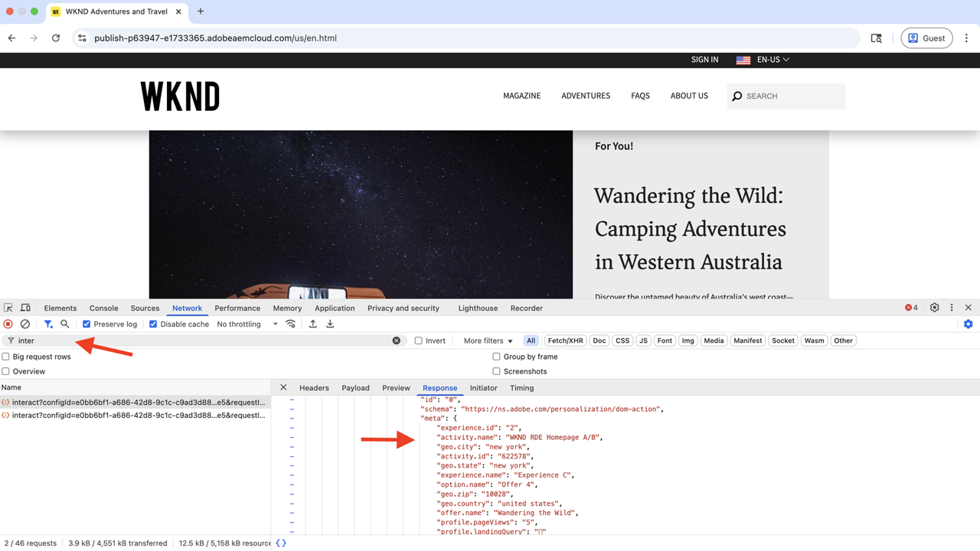Enable Big request rows

(x=6, y=357)
